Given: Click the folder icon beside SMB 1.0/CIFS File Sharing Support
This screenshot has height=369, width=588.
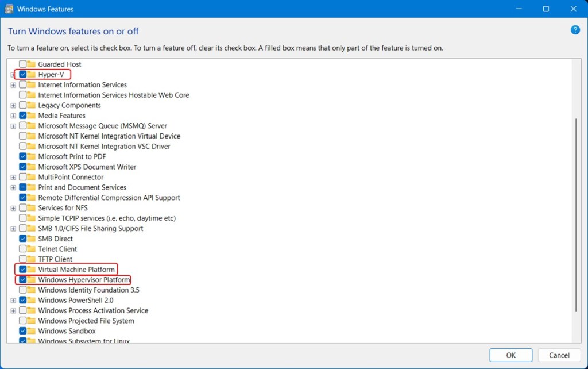Looking at the screenshot, I should pyautogui.click(x=31, y=228).
